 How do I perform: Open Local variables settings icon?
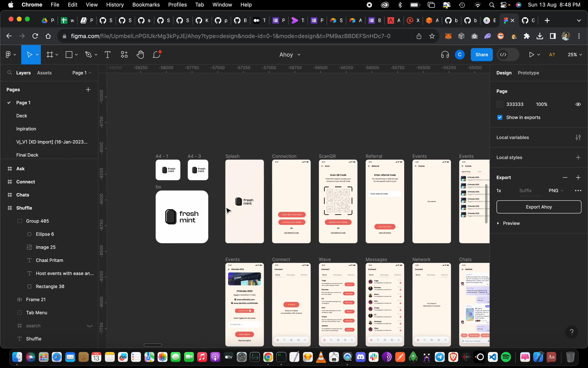pos(578,137)
